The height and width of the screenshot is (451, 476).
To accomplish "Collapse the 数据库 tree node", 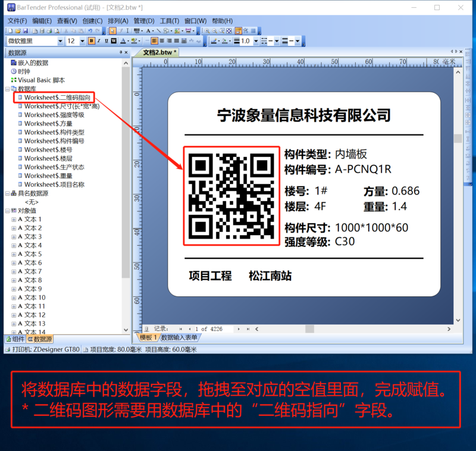I will tap(7, 89).
